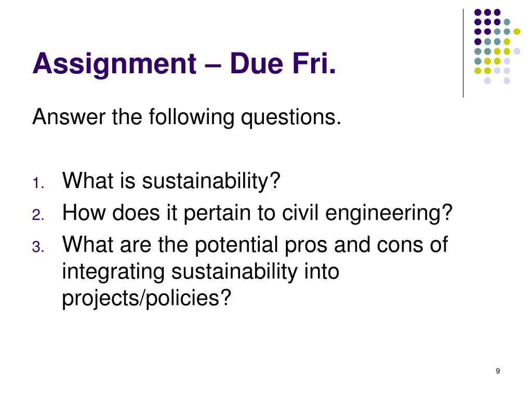Click list number 3 marker
This screenshot has width=532, height=399.
(38, 247)
